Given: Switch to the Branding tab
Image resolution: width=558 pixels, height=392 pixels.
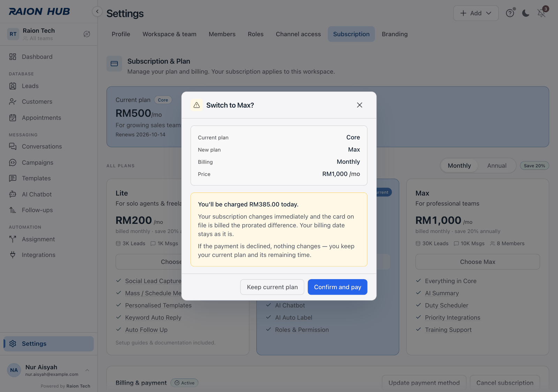Looking at the screenshot, I should (395, 34).
